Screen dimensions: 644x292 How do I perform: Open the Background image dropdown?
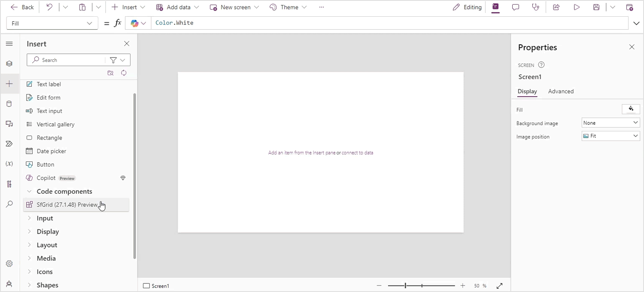[x=611, y=123]
